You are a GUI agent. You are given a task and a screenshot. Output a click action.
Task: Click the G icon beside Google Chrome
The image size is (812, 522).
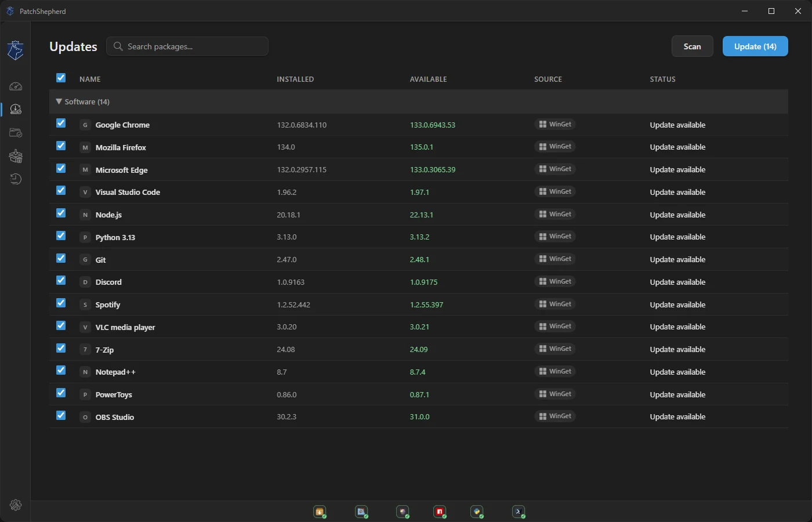(85, 125)
